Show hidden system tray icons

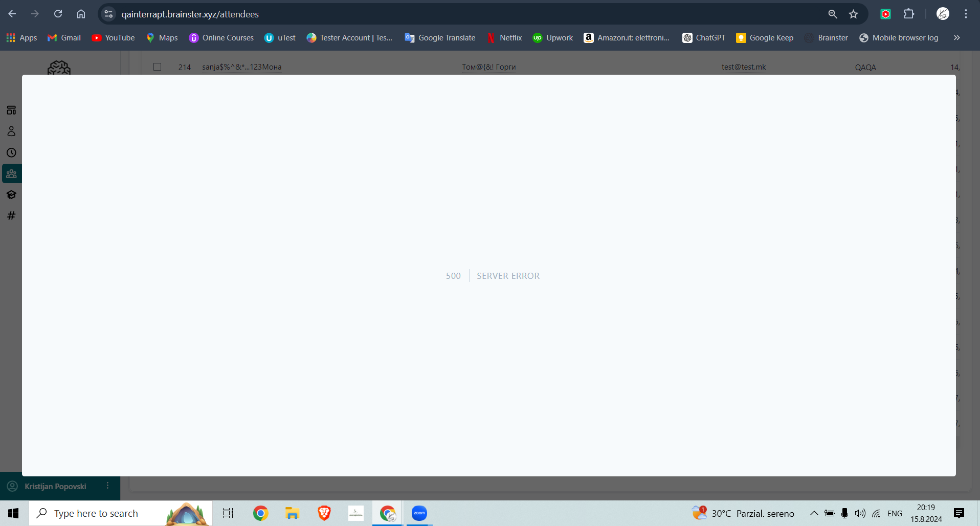pos(813,513)
